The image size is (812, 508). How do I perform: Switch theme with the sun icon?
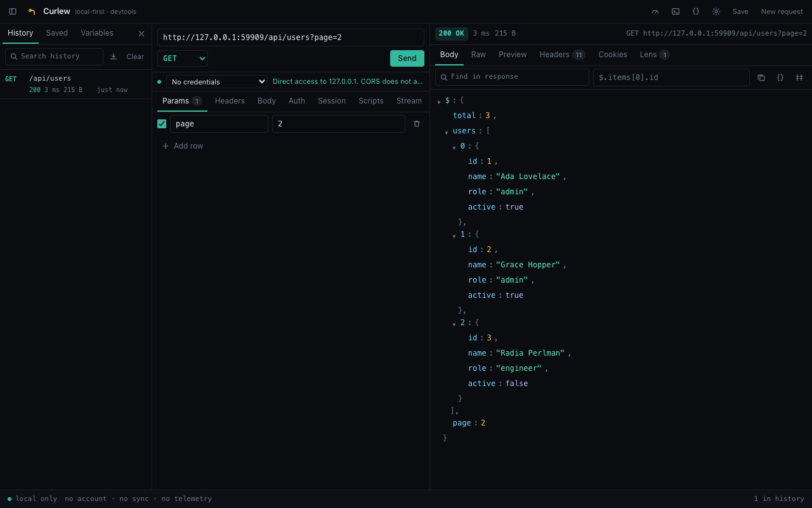pyautogui.click(x=716, y=11)
